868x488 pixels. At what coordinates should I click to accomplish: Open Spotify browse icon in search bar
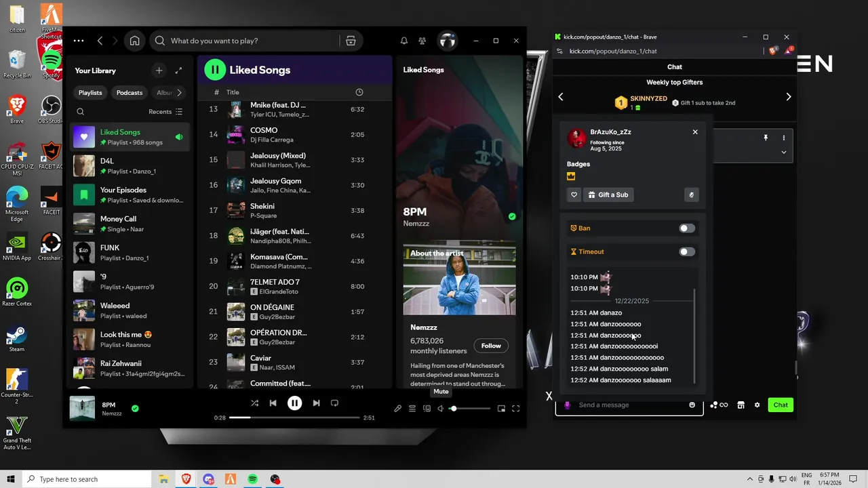pyautogui.click(x=351, y=41)
